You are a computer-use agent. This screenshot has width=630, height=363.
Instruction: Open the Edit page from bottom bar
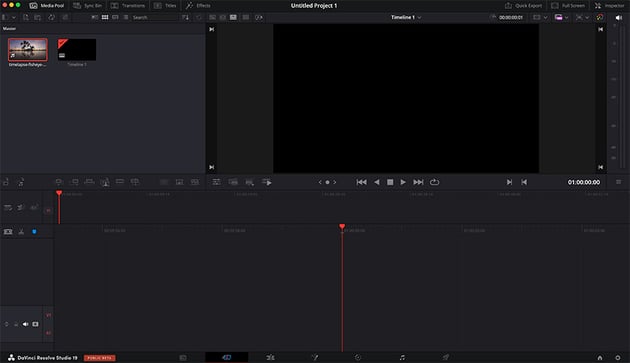[x=270, y=357]
